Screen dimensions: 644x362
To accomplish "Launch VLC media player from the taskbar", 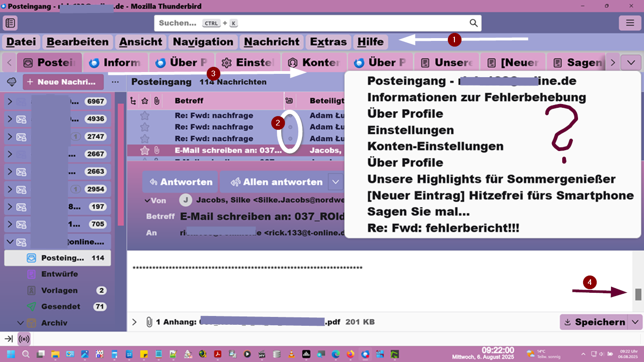I will 291,354.
